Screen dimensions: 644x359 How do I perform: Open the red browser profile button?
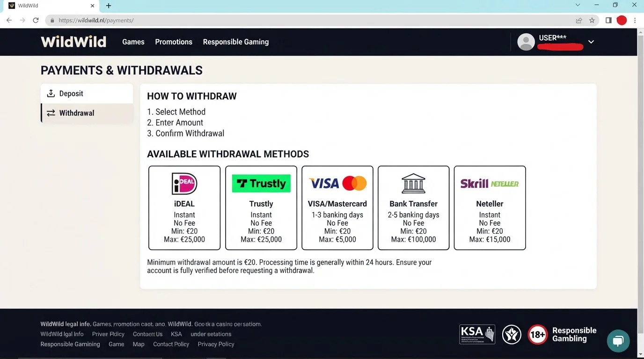coord(622,21)
